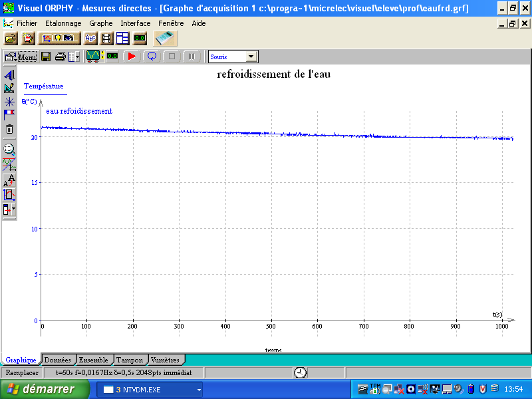Click the French flag icon

coord(9,115)
